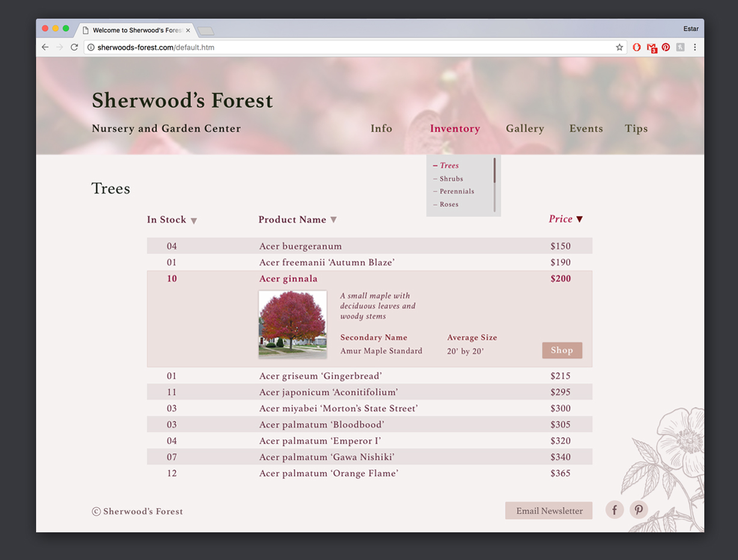Click the Pinterest browser extension icon
Viewport: 738px width, 560px height.
(666, 48)
